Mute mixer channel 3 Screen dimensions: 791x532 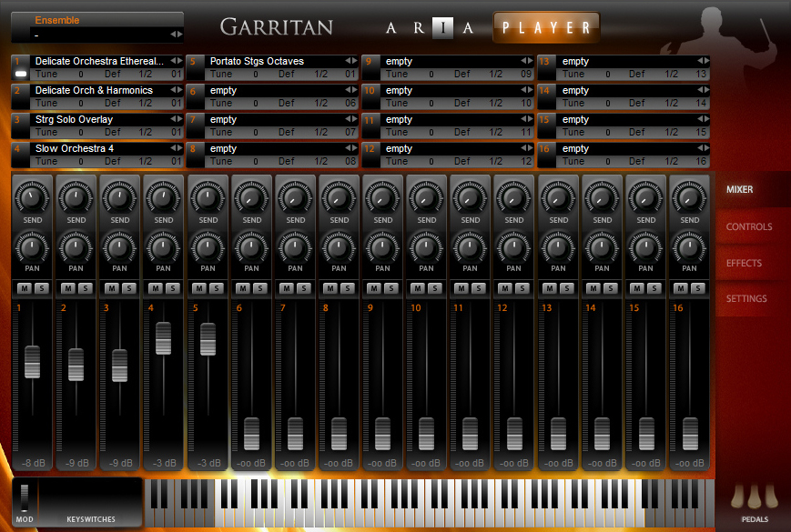(111, 288)
